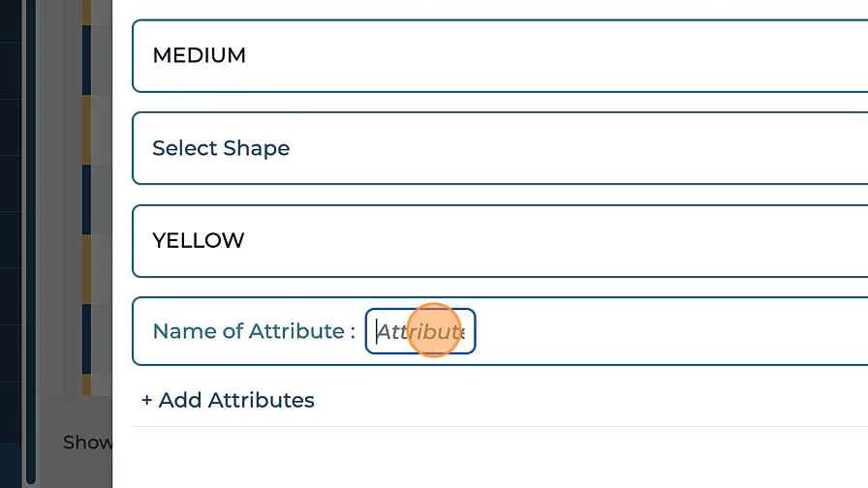Click the dimmed vertical scrollbar on the left

pos(31,242)
